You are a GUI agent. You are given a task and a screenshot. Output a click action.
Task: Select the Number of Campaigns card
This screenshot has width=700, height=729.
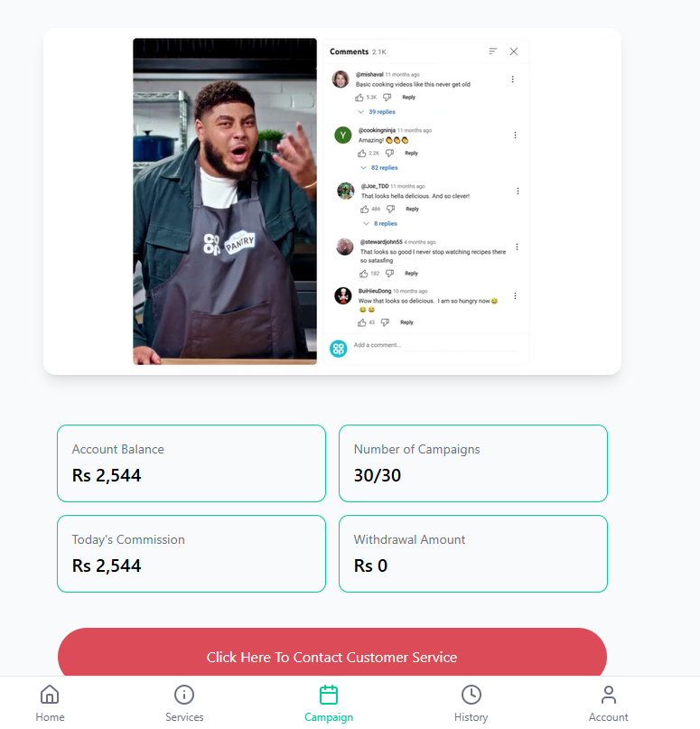pos(472,463)
